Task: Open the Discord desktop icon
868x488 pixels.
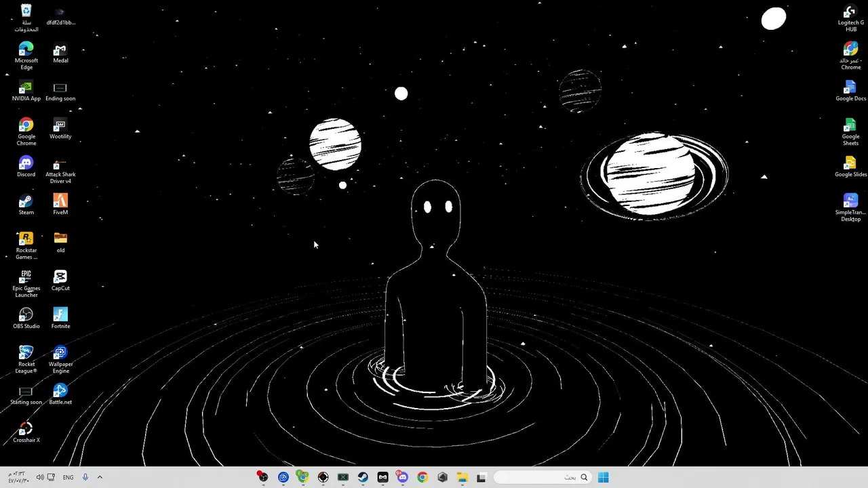Action: 26,167
